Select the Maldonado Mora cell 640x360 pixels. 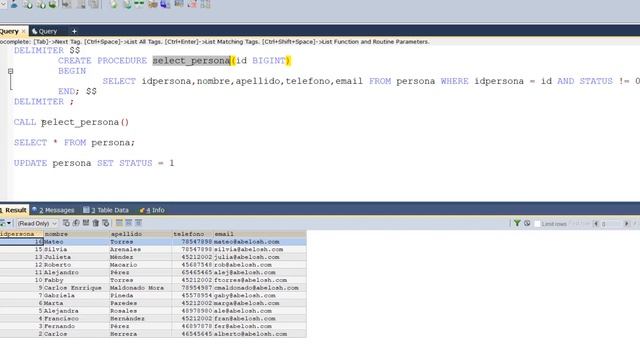140,288
